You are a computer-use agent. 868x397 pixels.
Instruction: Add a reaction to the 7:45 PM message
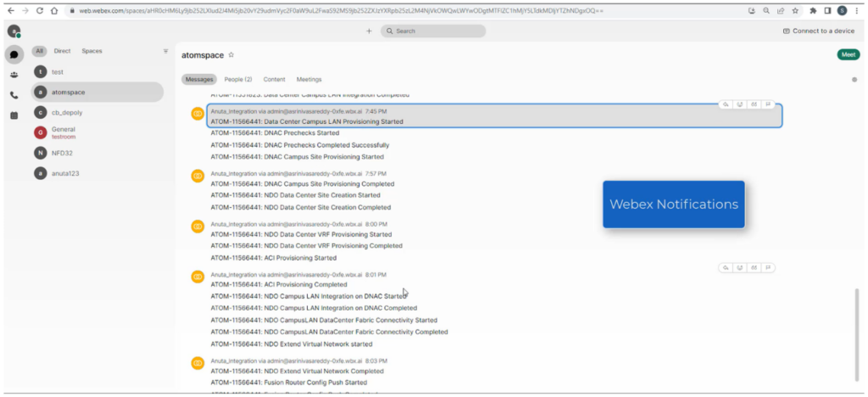(739, 104)
